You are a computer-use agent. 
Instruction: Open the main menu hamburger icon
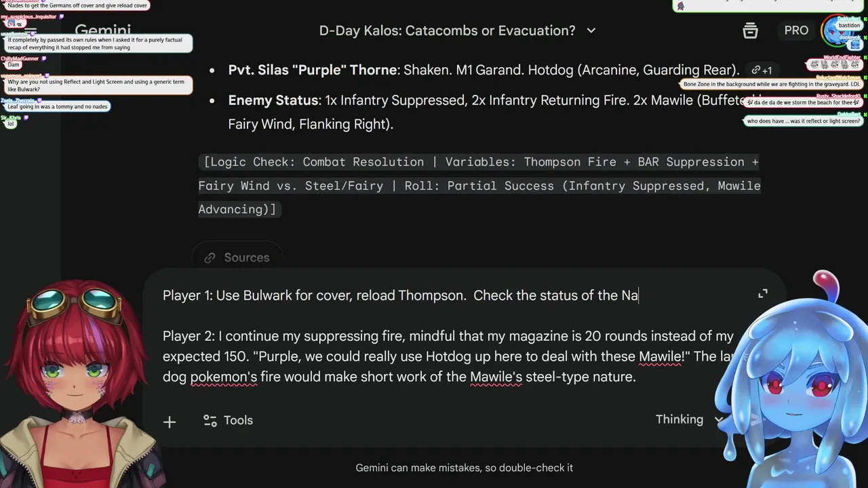pyautogui.click(x=31, y=31)
